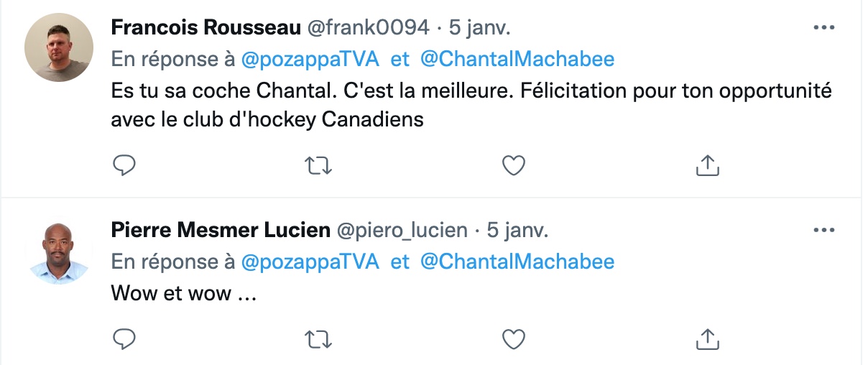Share the "Wow et wow" tweet
The height and width of the screenshot is (365, 868).
click(x=708, y=338)
